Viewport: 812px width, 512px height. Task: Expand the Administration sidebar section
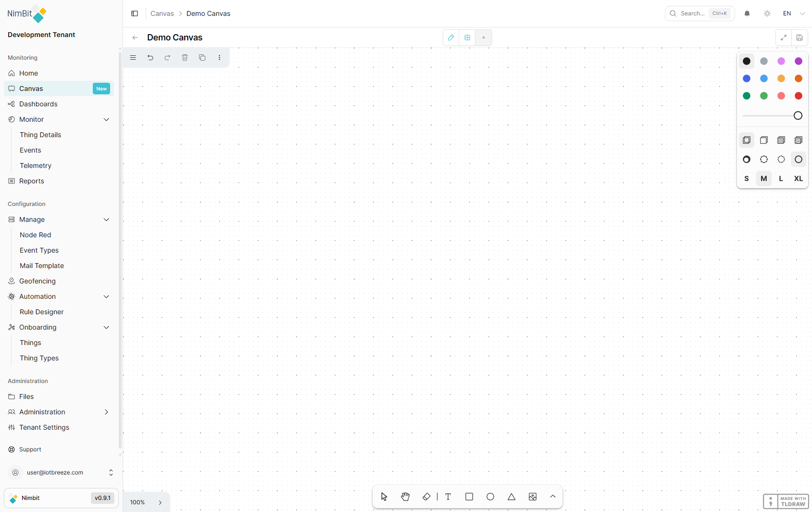[x=106, y=412]
